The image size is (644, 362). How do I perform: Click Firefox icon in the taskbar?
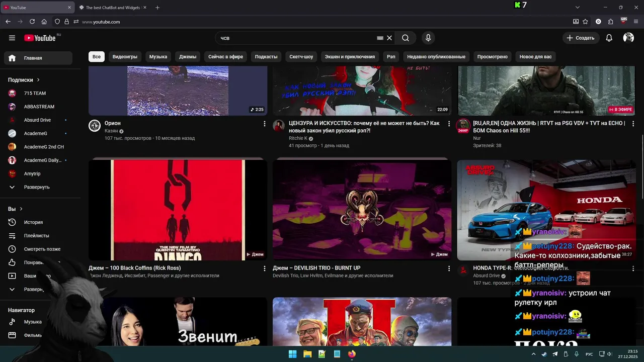(352, 354)
